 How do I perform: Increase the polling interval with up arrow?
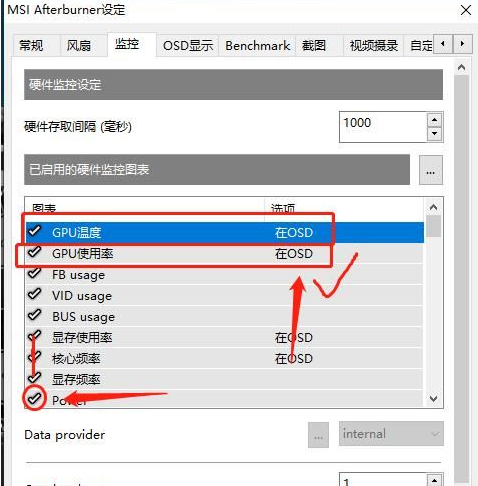tap(434, 120)
